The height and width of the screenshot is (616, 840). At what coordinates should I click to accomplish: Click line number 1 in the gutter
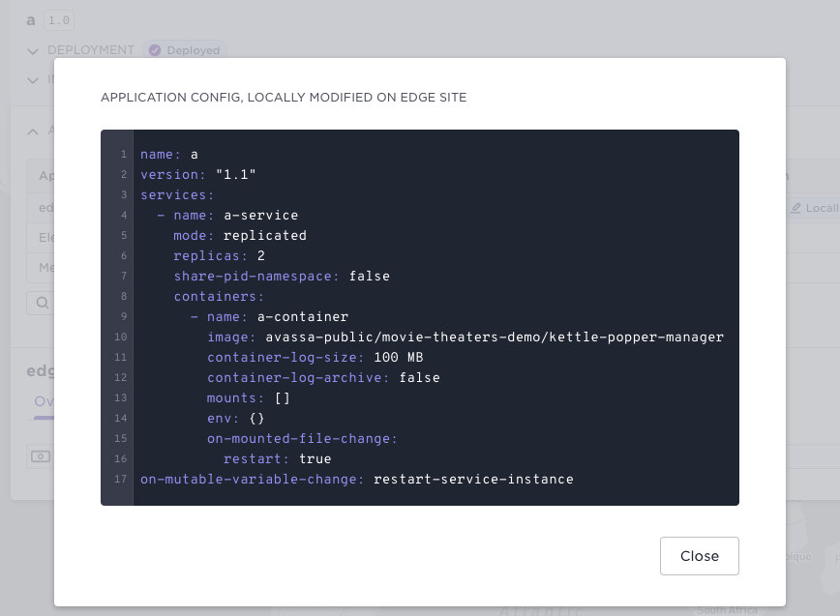click(123, 155)
